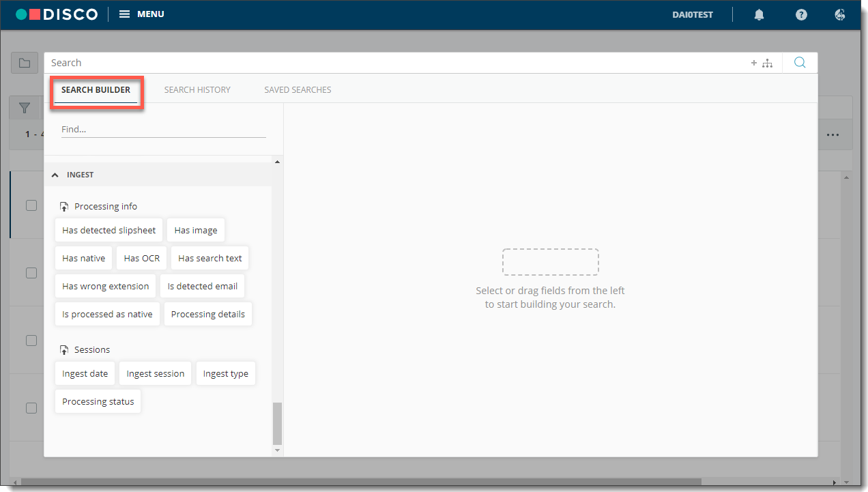Screen dimensions: 868x492
Task: Select the Has image field
Action: point(196,230)
